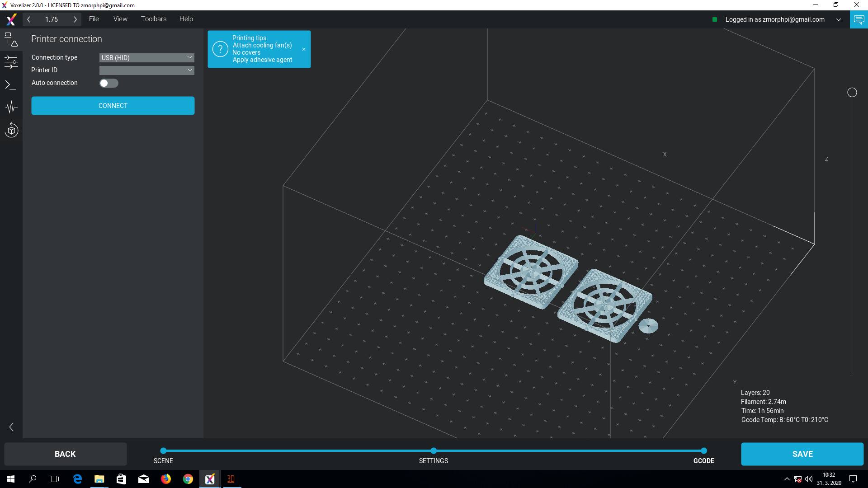This screenshot has width=868, height=488.
Task: Open the settings sliders sidebar icon
Action: pos(11,62)
